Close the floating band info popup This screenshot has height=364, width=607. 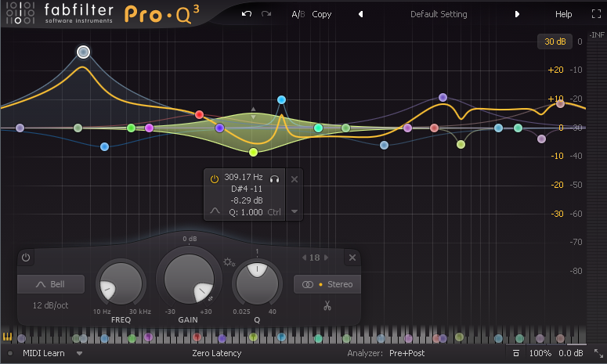[x=294, y=179]
